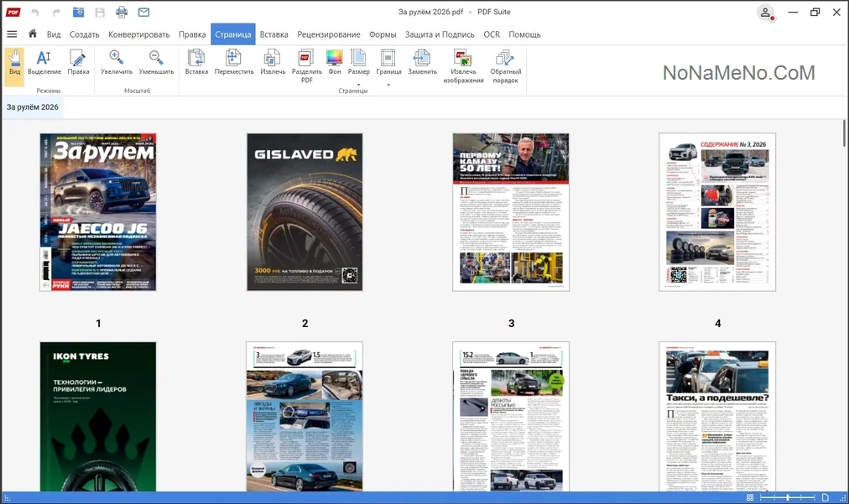Select the GISLAVED page 2 thumbnail
849x504 pixels.
305,212
